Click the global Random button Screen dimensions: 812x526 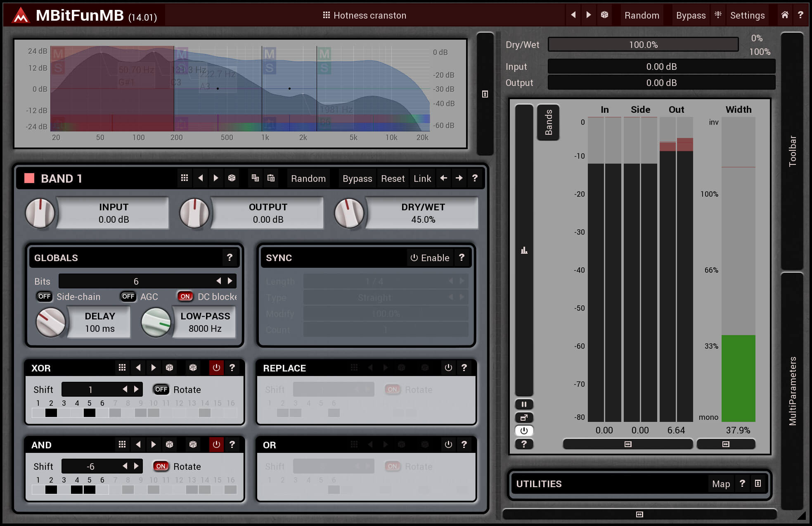(642, 15)
